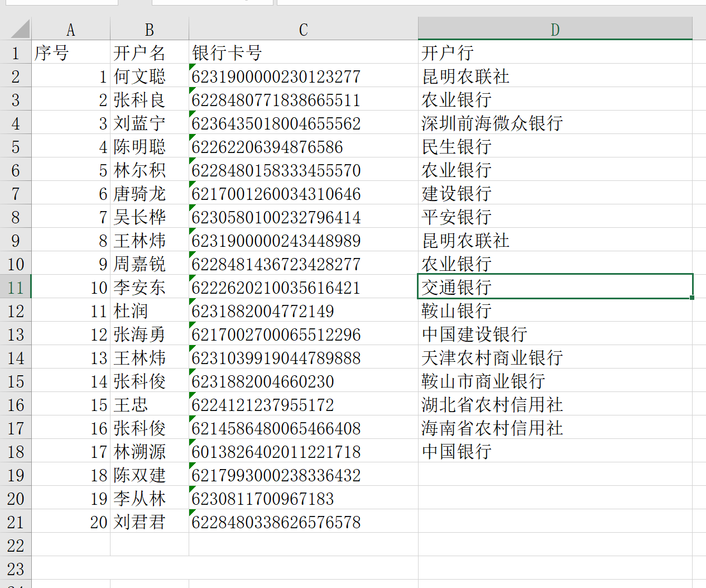Viewport: 706px width, 588px height.
Task: Select column B by its header
Action: click(149, 30)
